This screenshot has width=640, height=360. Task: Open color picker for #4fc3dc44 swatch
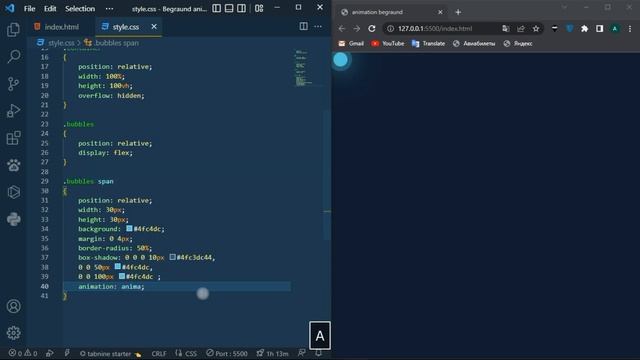click(x=173, y=257)
